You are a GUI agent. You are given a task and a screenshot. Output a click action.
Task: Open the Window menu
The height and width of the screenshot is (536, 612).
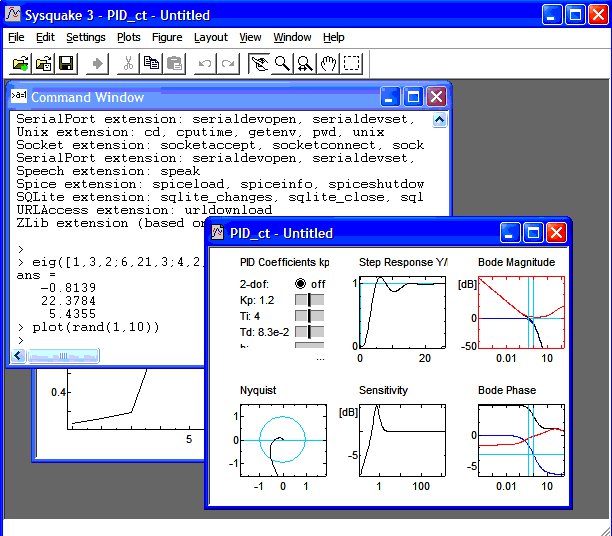(x=292, y=37)
